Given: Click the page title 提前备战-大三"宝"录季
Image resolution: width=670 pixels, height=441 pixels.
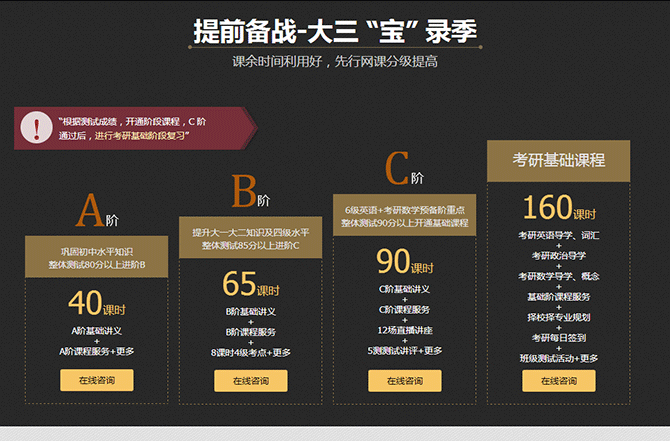Looking at the screenshot, I should click(x=335, y=33).
